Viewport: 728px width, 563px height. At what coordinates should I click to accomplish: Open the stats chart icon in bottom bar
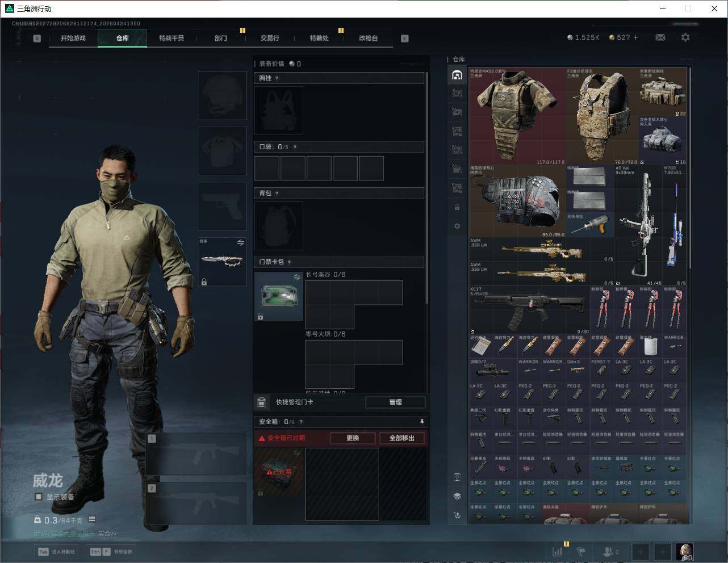pyautogui.click(x=558, y=551)
